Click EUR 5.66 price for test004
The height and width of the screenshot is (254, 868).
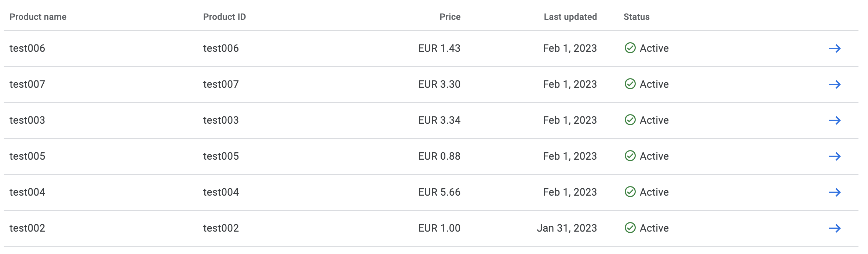pos(439,192)
